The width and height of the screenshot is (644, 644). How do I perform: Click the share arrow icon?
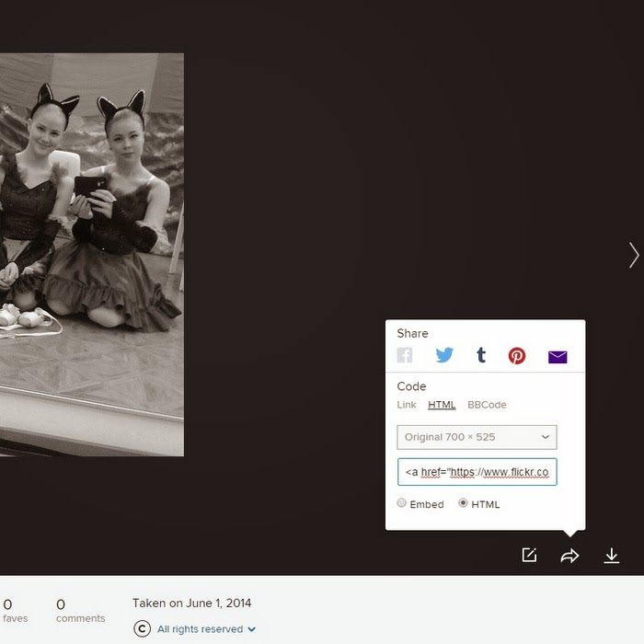coord(569,556)
